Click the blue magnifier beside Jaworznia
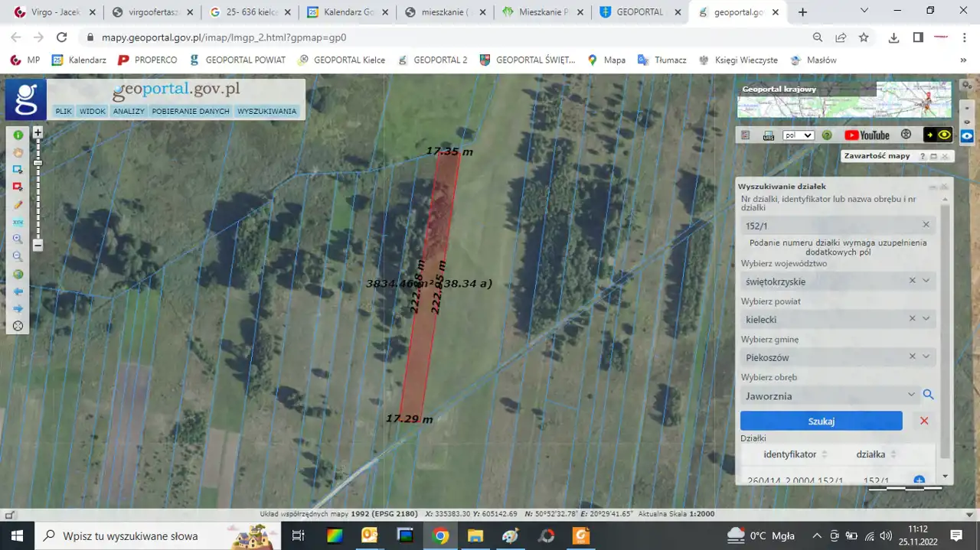Viewport: 980px width, 550px height. [x=928, y=395]
